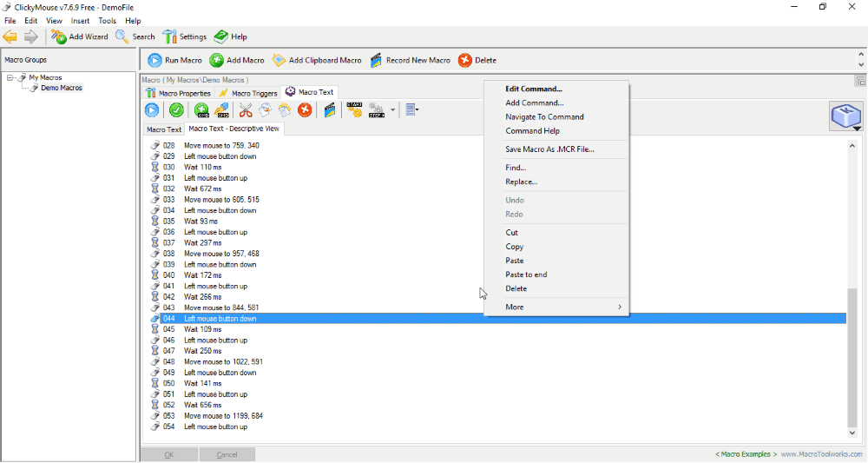Screen dimensions: 868x463
Task: Choose Cut in the context menu
Action: tap(556, 233)
